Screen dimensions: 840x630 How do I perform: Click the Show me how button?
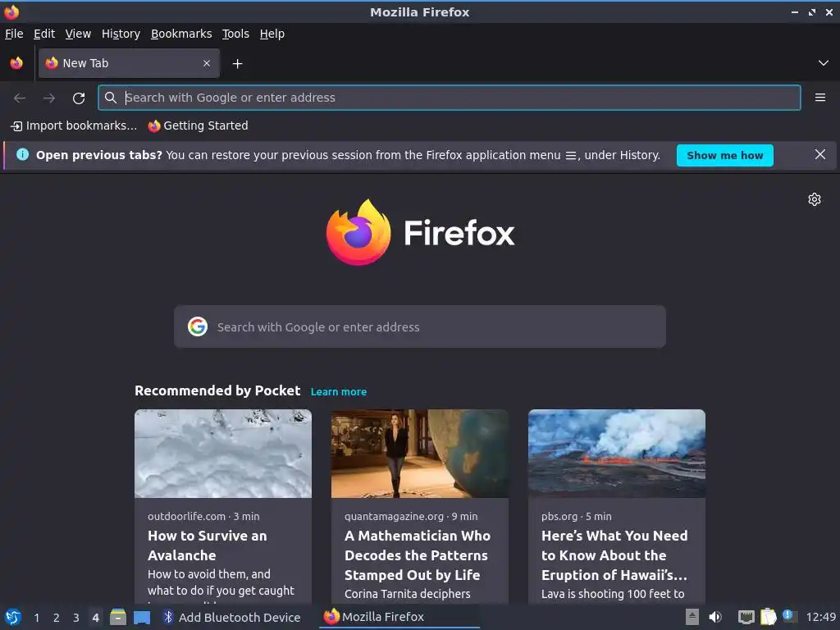coord(725,155)
